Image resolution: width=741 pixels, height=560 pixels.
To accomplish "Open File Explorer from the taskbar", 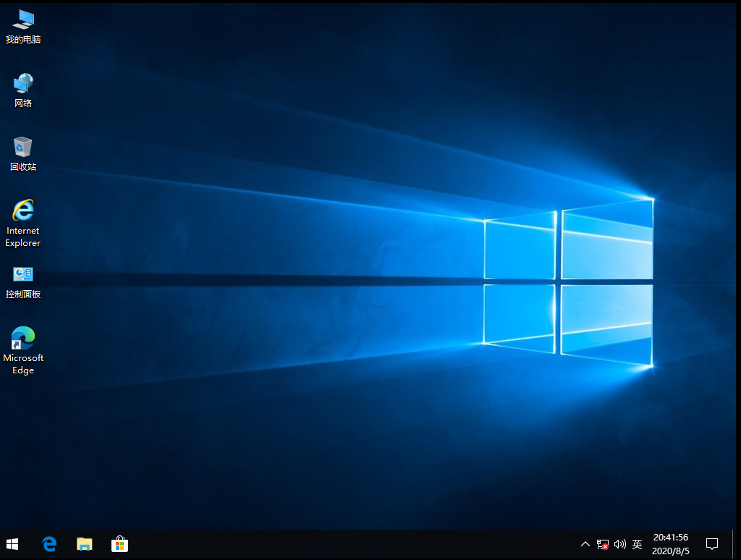I will tap(84, 544).
